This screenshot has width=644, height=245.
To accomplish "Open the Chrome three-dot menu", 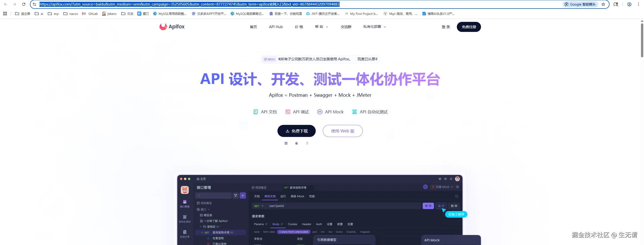I will [638, 4].
